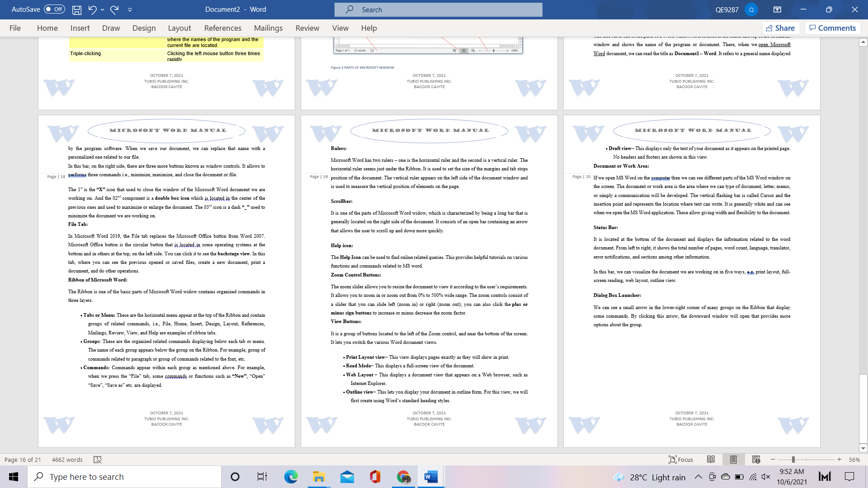Click the 'Zoom Control Buttons:' heading
This screenshot has height=488, width=868.
[356, 275]
